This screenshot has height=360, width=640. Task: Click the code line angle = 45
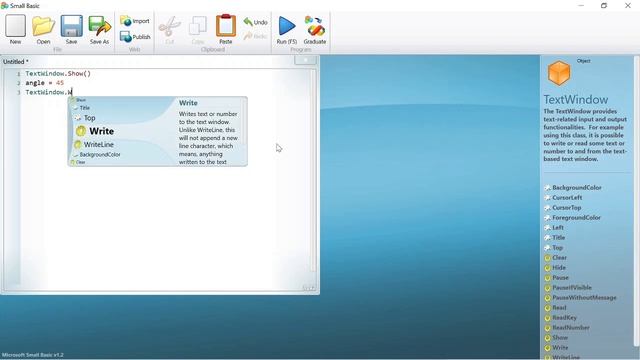[44, 83]
